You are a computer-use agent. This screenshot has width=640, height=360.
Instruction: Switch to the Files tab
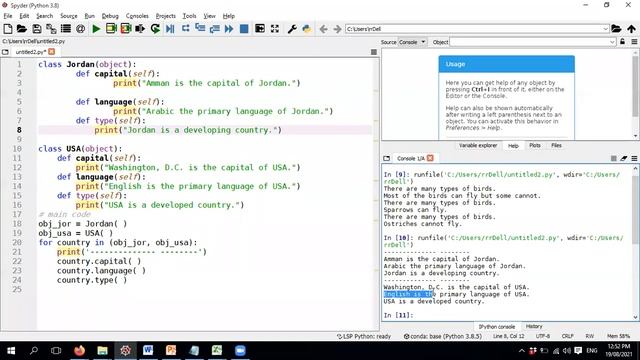[x=556, y=145]
